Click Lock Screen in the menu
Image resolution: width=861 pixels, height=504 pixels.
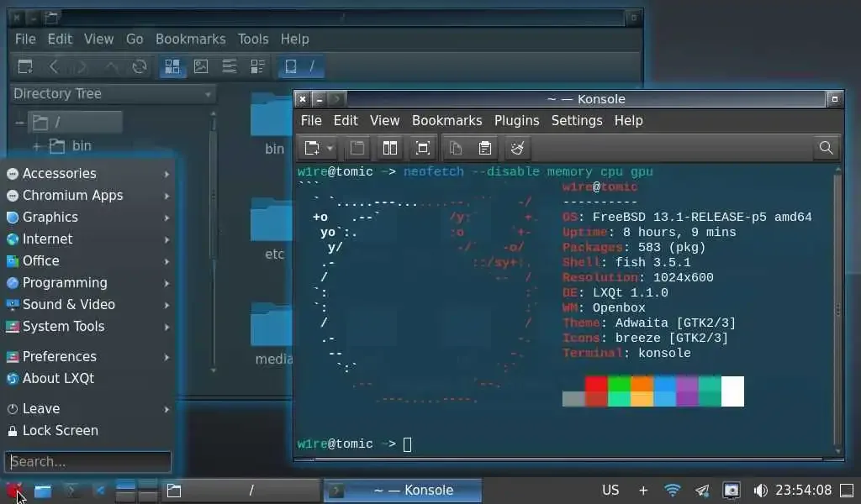[x=87, y=431]
